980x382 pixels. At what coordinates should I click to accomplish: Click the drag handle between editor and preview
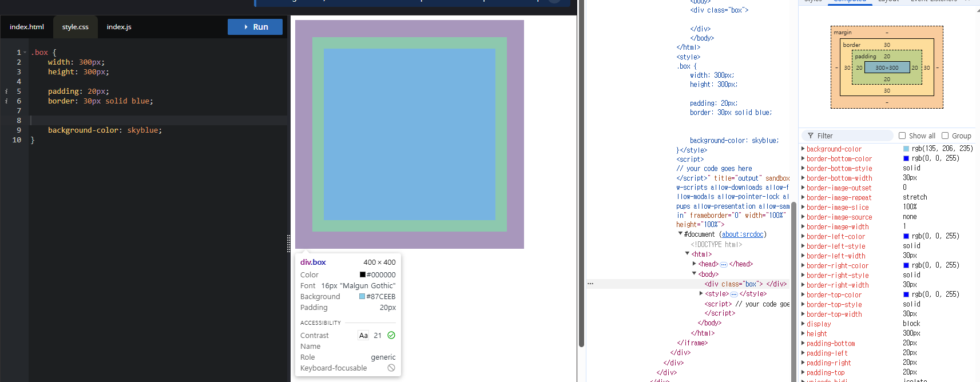pyautogui.click(x=288, y=244)
